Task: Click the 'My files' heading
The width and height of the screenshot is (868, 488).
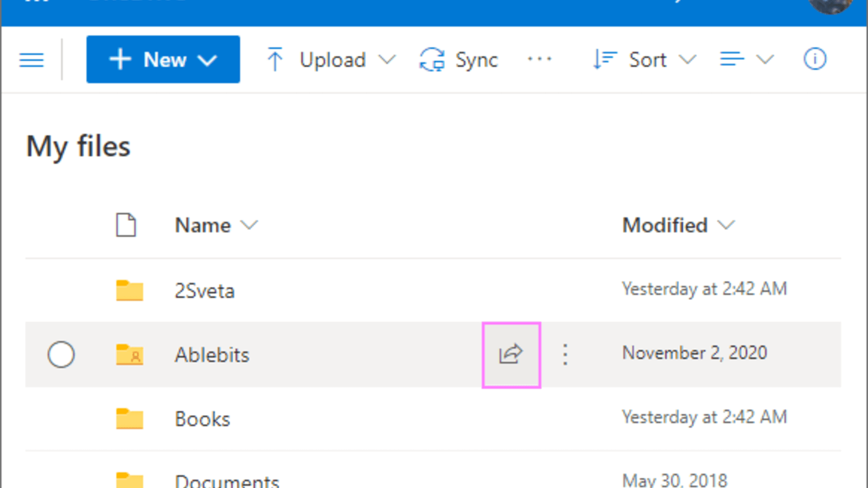Action: (79, 147)
